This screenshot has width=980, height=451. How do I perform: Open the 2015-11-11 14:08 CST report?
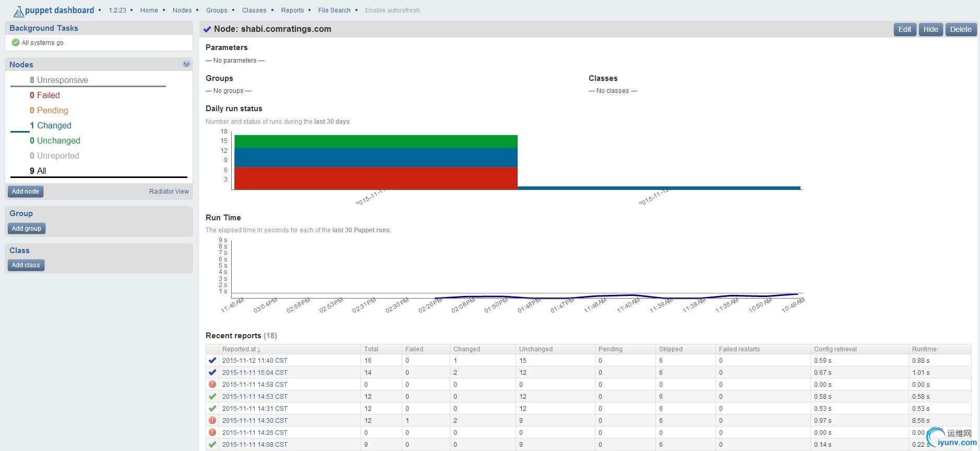click(255, 444)
